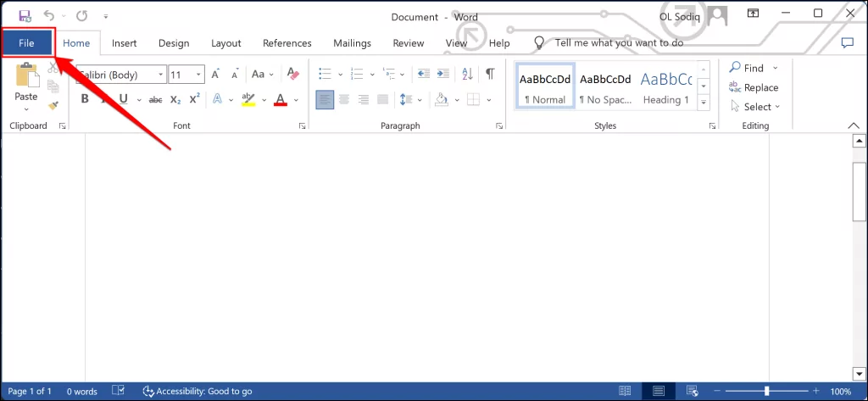Click the zoom slider handle
This screenshot has height=401, width=868.
pos(767,391)
